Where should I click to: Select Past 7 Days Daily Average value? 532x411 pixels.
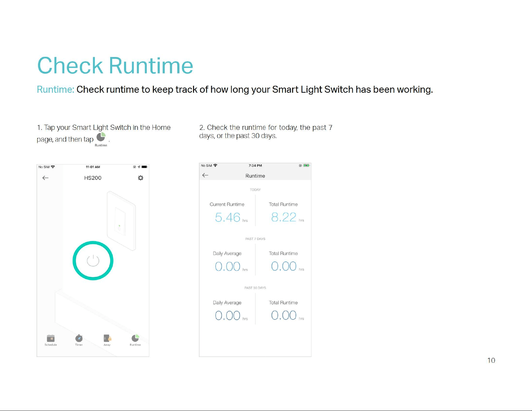[x=228, y=266]
